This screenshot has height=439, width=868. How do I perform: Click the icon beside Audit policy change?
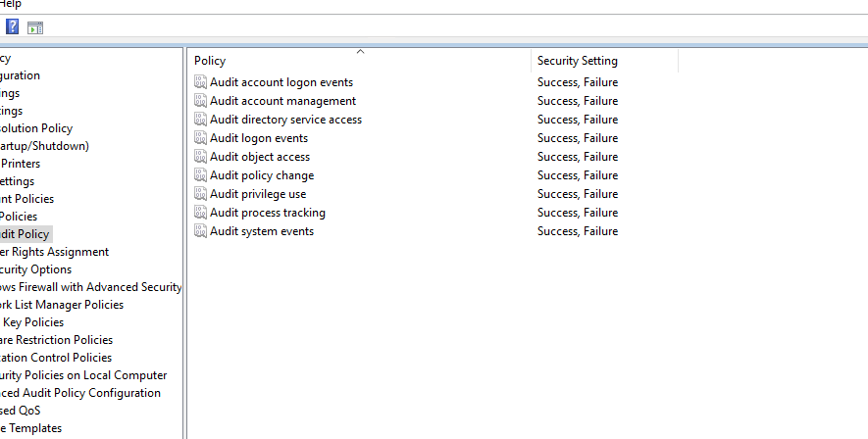pyautogui.click(x=201, y=175)
